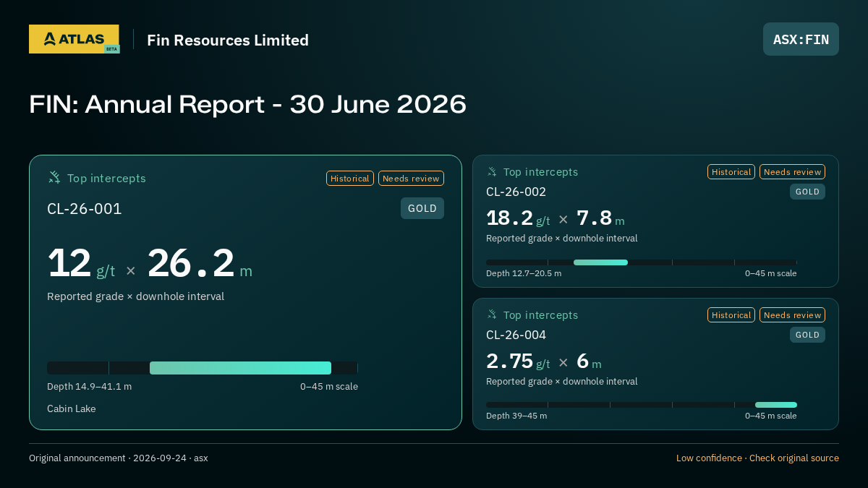Click the GOLD badge on CL-26-002
This screenshot has height=488, width=868.
click(807, 192)
